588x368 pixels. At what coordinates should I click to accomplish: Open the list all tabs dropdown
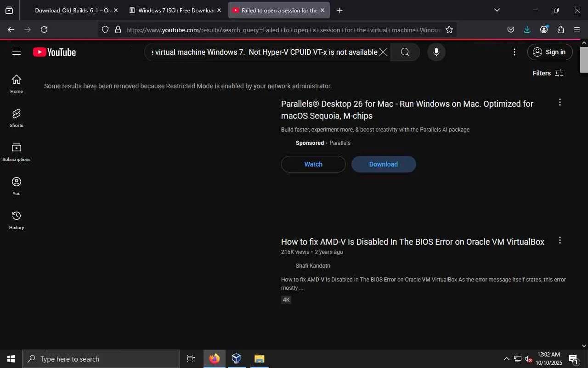click(497, 10)
